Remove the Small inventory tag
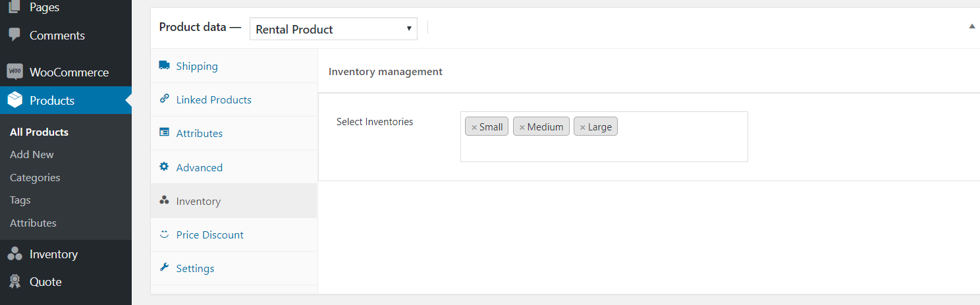 point(474,127)
